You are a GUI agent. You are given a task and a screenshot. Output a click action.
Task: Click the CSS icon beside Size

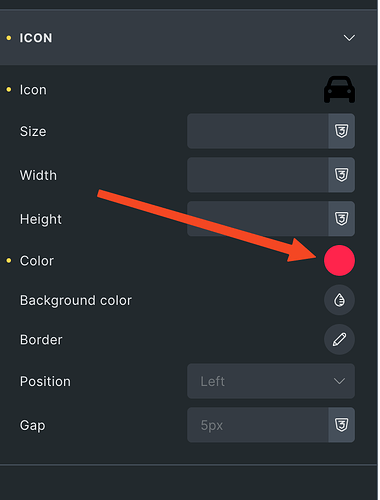342,131
